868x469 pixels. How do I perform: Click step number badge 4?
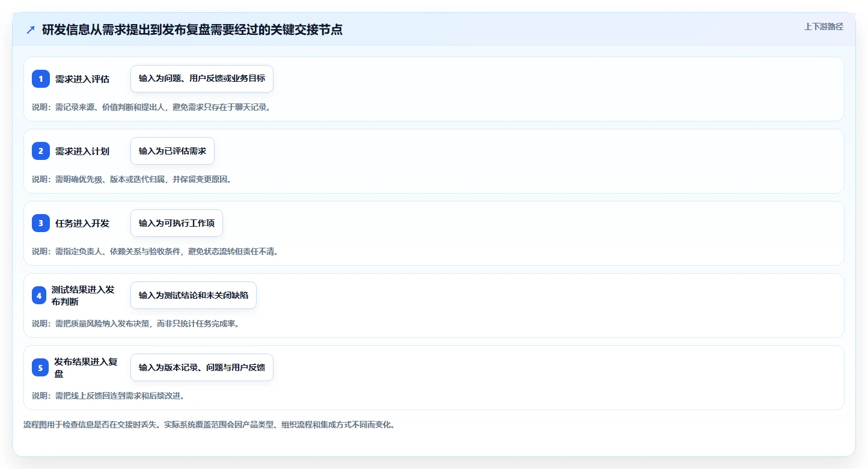pos(39,295)
